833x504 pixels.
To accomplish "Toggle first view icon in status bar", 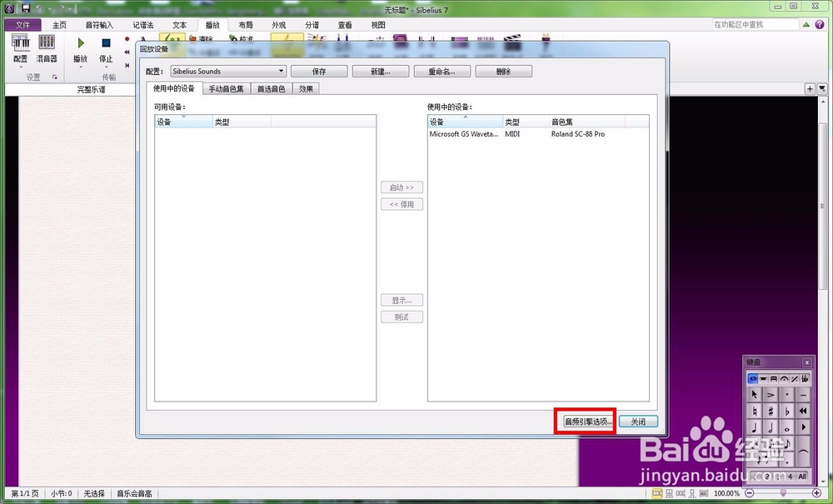I will (656, 493).
